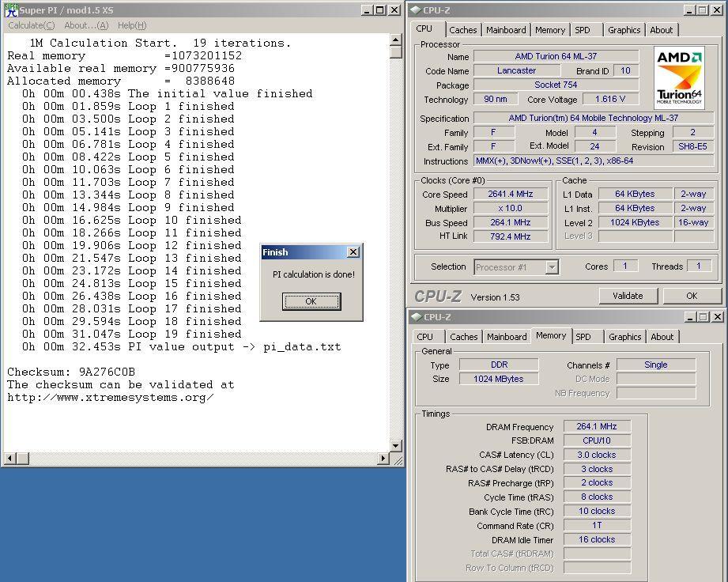
Task: Open the About menu in Super PI
Action: [x=86, y=25]
